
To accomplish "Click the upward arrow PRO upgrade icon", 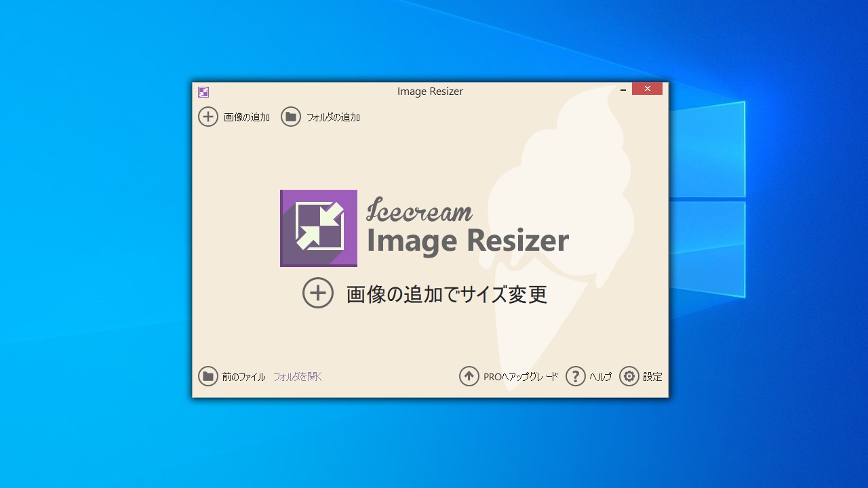I will (x=469, y=376).
